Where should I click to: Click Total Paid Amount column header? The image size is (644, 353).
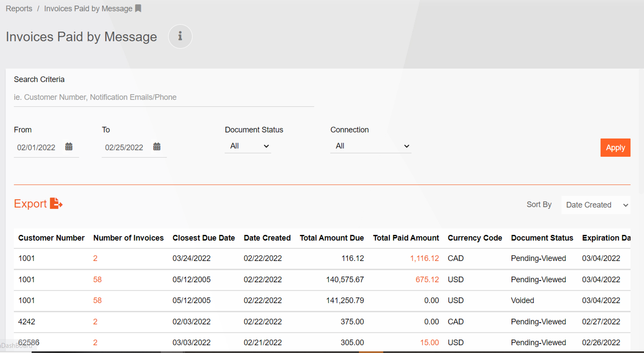(406, 238)
